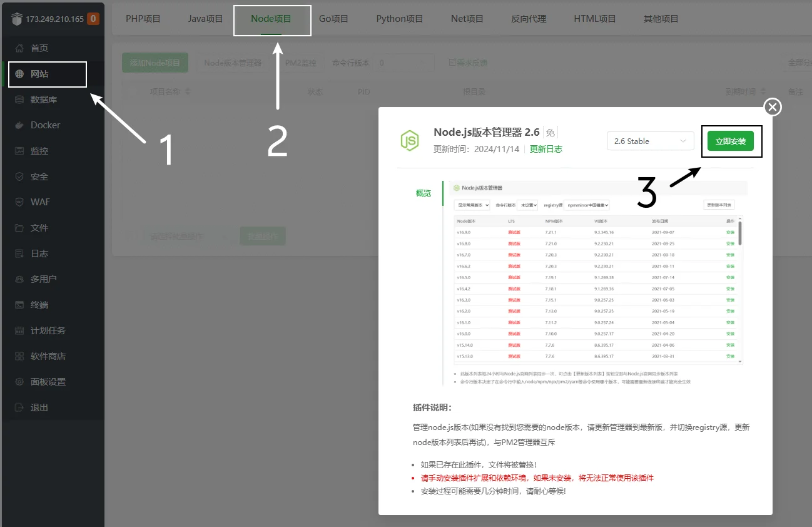Open the 命令行版本 version dropdown

(x=405, y=63)
